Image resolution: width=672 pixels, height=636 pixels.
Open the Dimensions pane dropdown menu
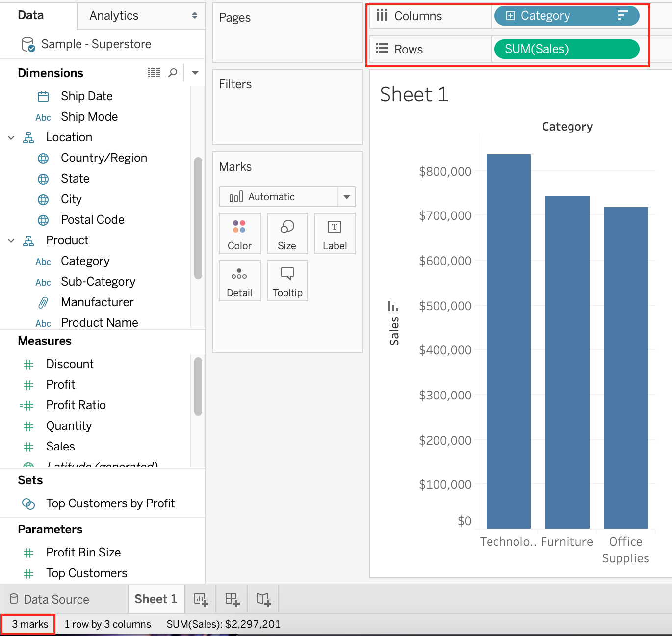coord(195,73)
